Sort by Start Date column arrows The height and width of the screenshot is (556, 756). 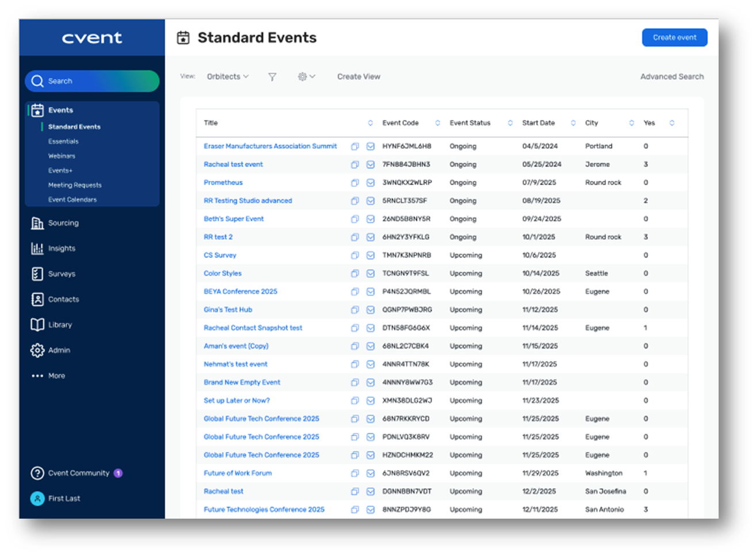(x=573, y=123)
